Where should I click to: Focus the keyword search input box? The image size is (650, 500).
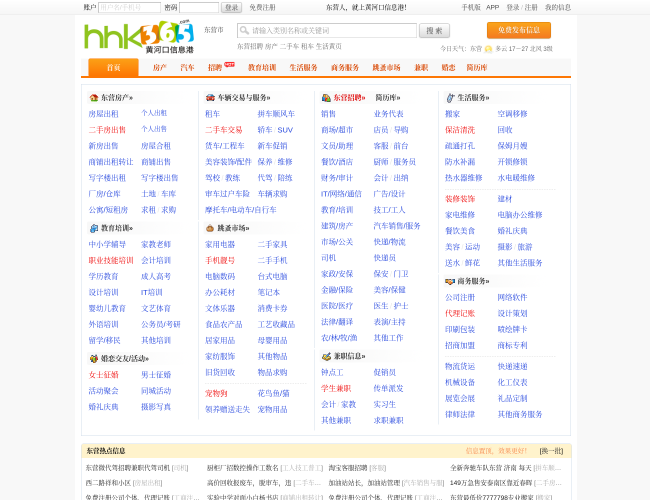click(327, 31)
